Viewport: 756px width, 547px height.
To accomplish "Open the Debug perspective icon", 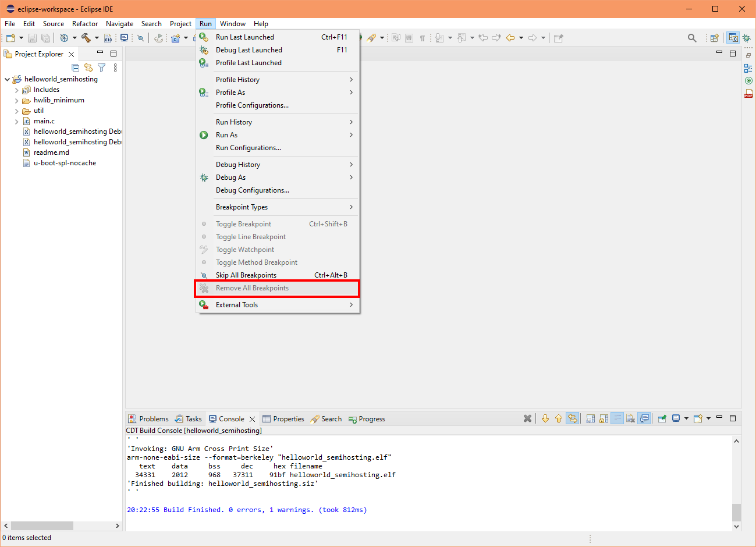I will (747, 37).
